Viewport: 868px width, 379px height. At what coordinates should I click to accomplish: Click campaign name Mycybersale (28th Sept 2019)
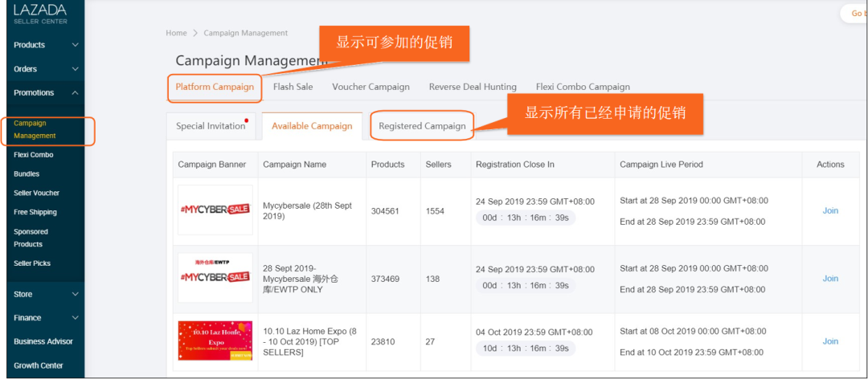(307, 211)
